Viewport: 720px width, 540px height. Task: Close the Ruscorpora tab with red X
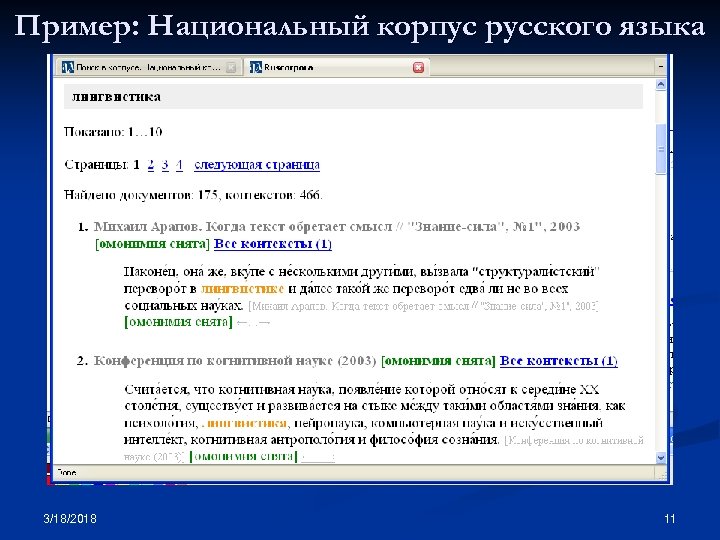click(418, 68)
